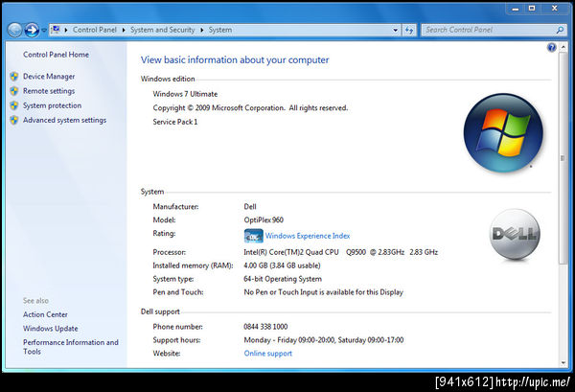The height and width of the screenshot is (392, 575).
Task: Open recent pages dropdown beside Forward button
Action: [x=44, y=30]
